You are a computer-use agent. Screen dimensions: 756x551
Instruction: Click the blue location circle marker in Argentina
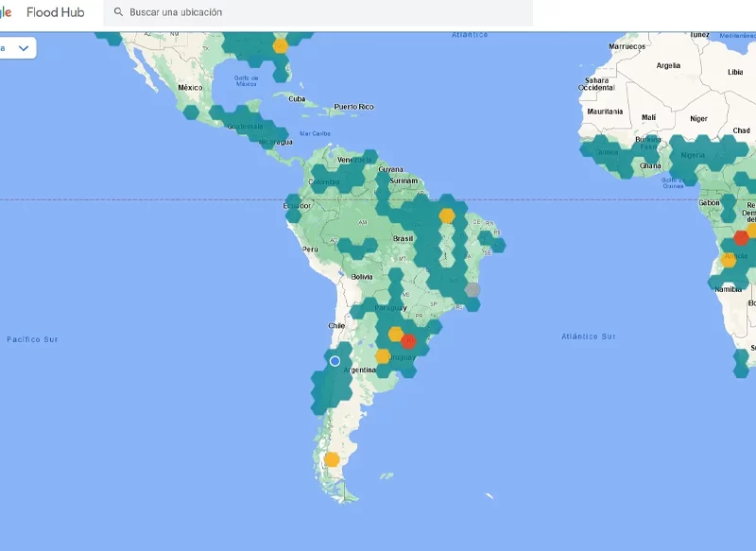[x=335, y=361]
